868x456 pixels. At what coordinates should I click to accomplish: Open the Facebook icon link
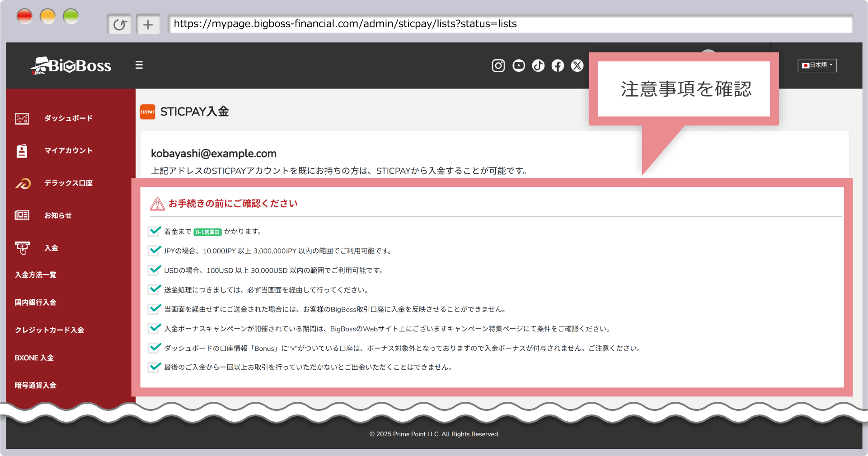tap(558, 66)
